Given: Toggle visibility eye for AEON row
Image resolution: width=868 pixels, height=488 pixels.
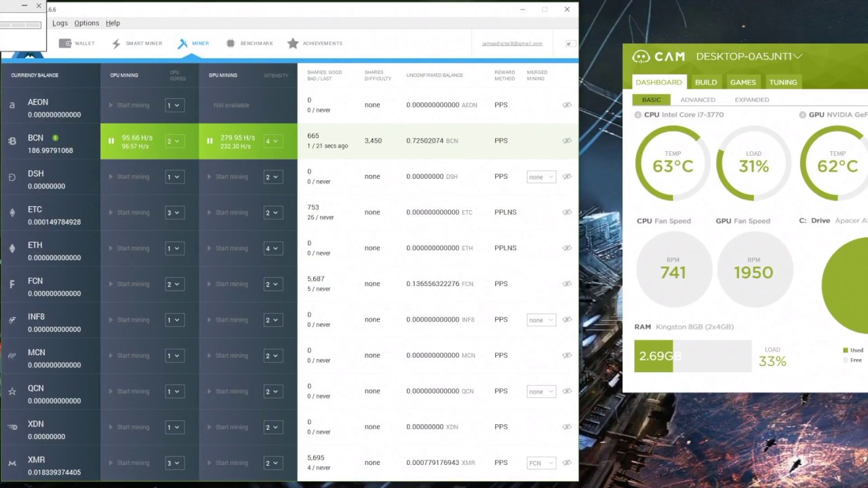Looking at the screenshot, I should click(567, 105).
